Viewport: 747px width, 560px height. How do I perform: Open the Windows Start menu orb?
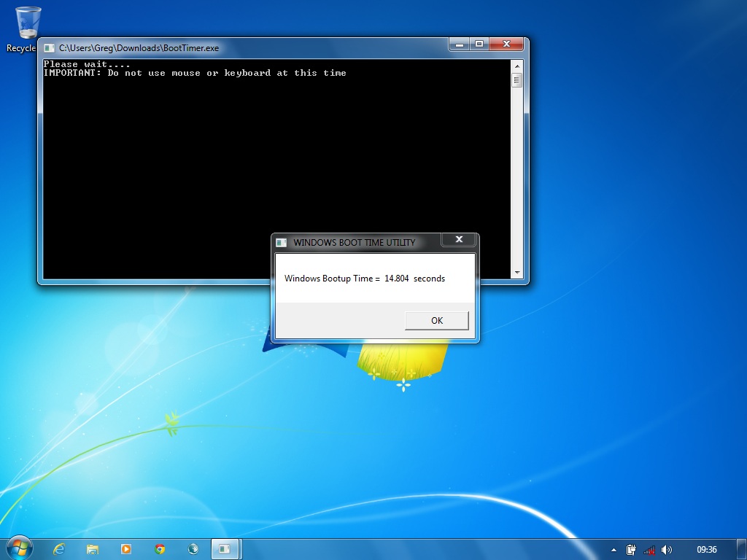[20, 548]
